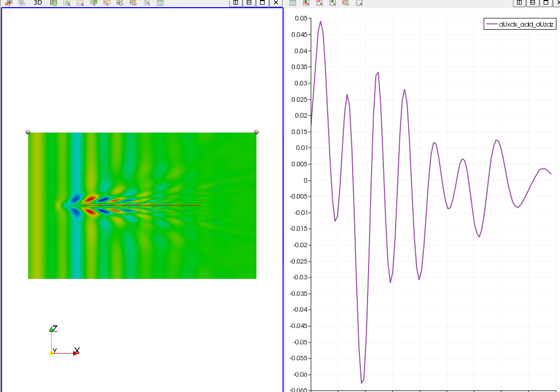Click the rectangle selection icon in chart toolbar
The image size is (560, 392).
(x=359, y=3)
